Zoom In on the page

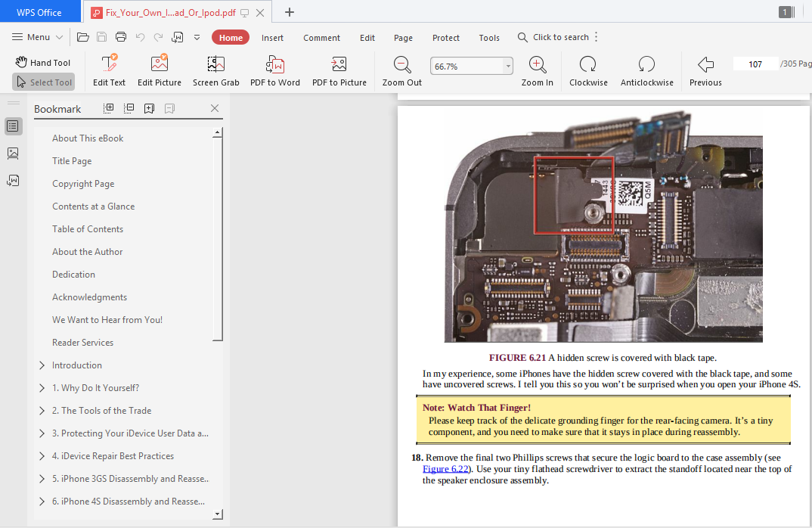coord(537,70)
